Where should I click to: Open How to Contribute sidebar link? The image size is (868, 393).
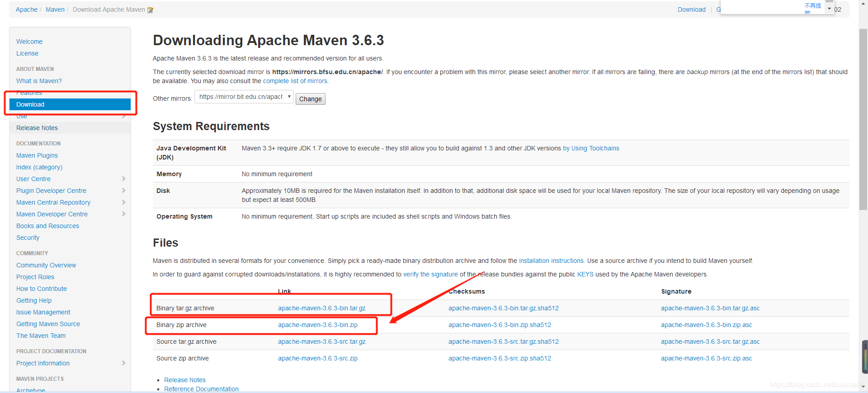click(x=42, y=289)
